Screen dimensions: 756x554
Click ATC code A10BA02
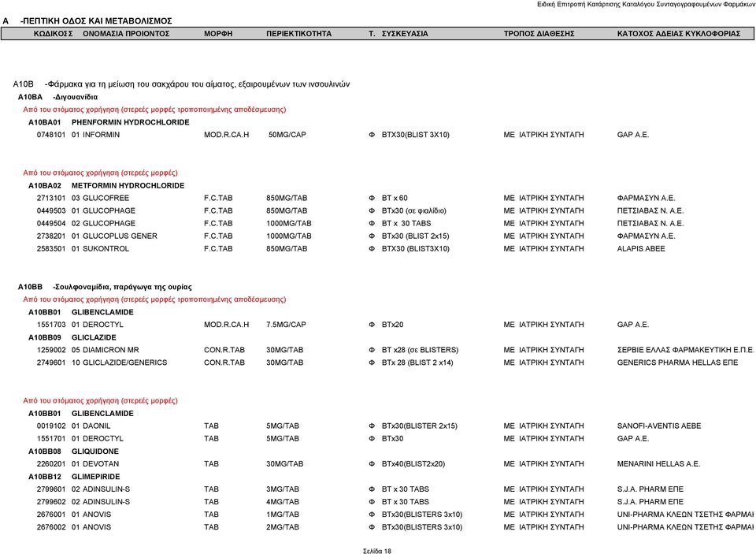pos(45,186)
